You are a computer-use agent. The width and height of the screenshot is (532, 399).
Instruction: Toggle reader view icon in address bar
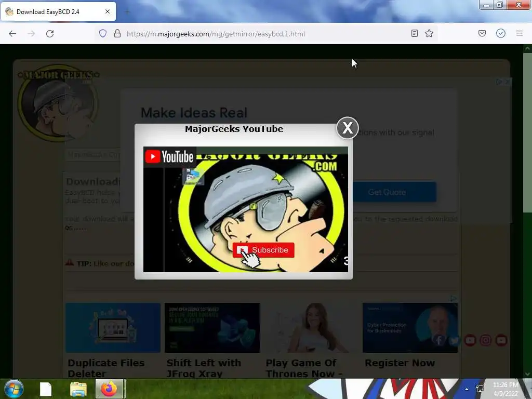click(414, 33)
